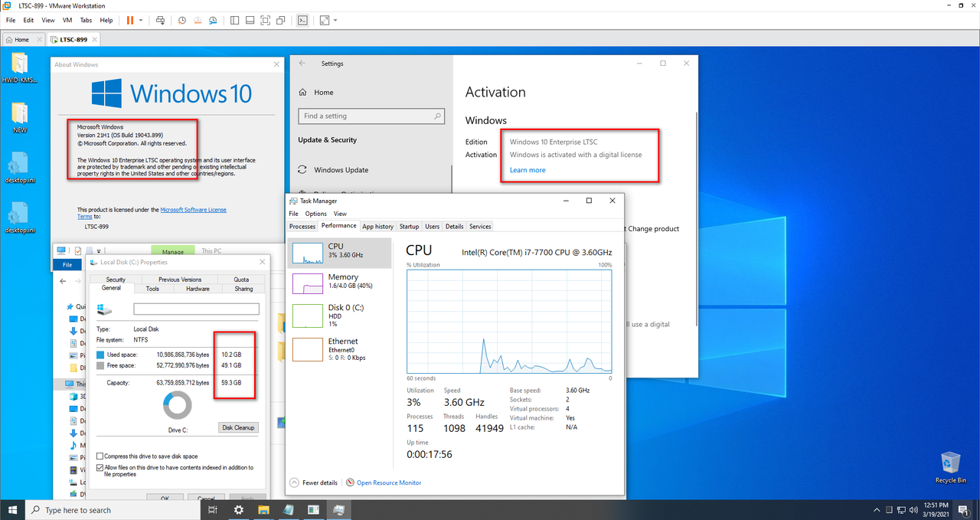Pause the virtual machine from VMware toolbar
The width and height of the screenshot is (980, 520).
[x=129, y=20]
